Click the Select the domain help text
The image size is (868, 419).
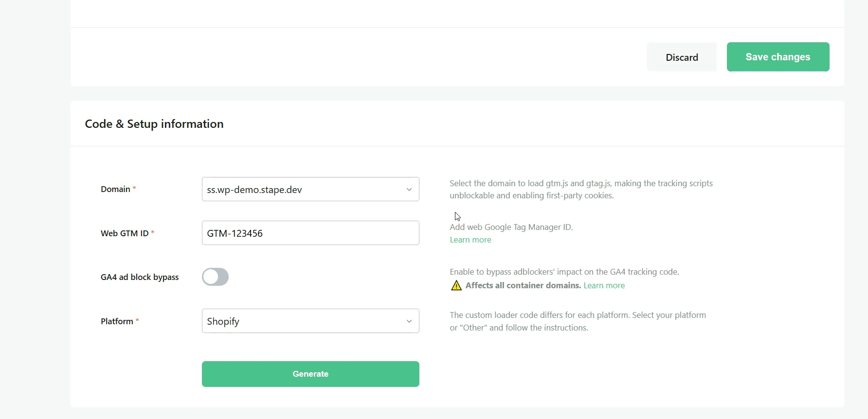point(581,190)
